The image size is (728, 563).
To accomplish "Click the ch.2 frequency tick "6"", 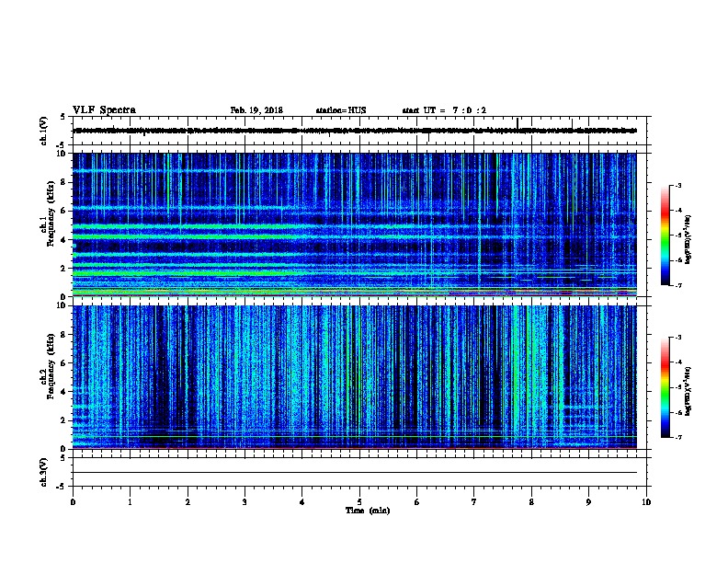I will [63, 363].
